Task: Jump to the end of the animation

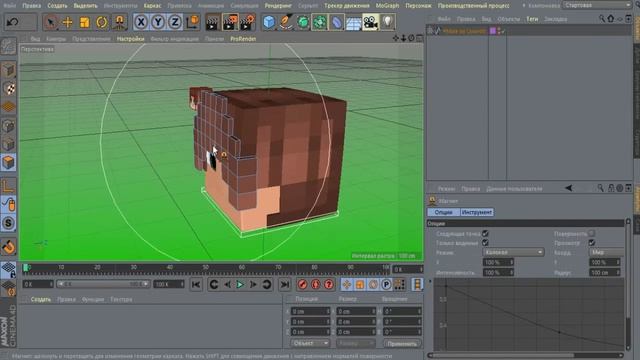Action: pos(284,284)
